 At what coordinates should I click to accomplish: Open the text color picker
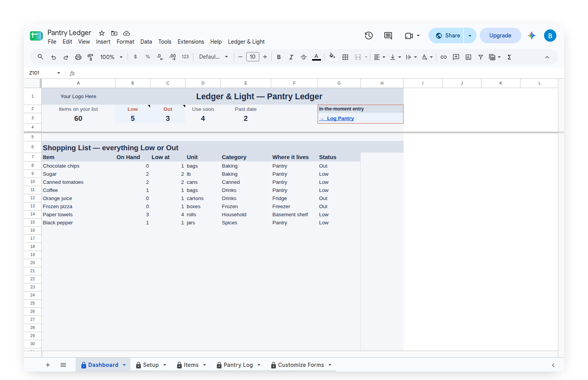click(316, 57)
